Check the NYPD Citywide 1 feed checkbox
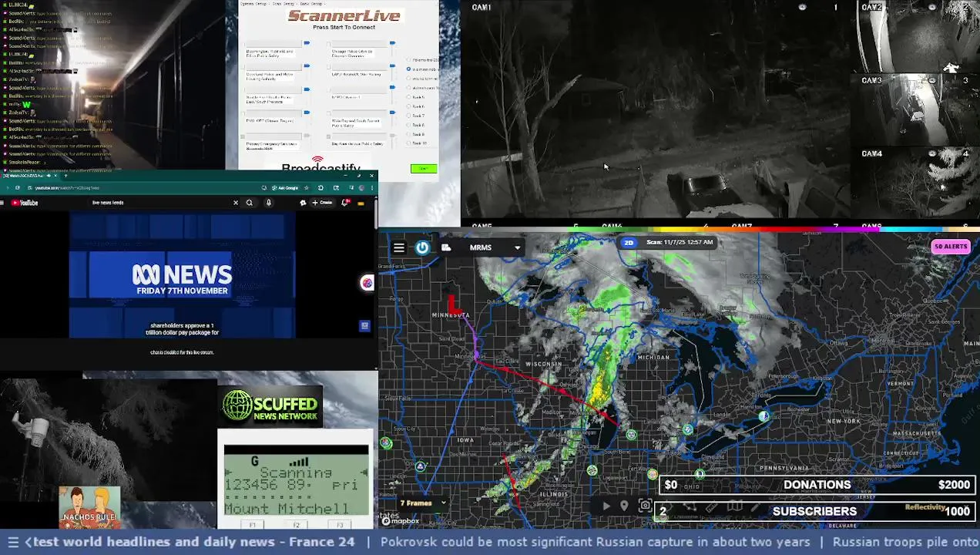980x555 pixels. [x=328, y=90]
